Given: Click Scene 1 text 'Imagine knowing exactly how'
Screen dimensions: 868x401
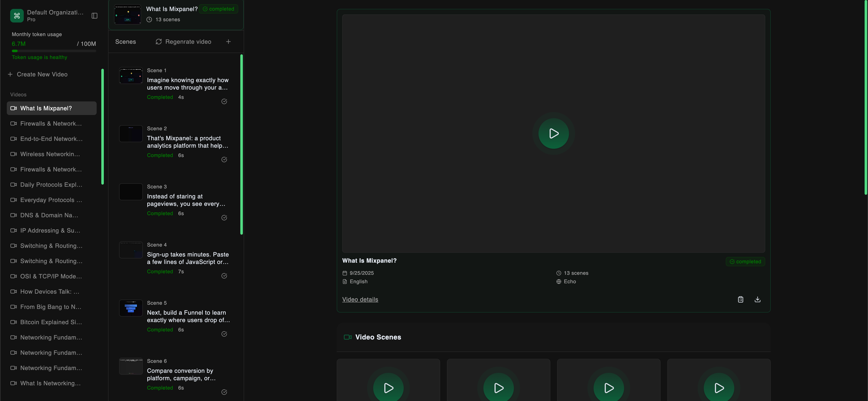Looking at the screenshot, I should pyautogui.click(x=188, y=84).
